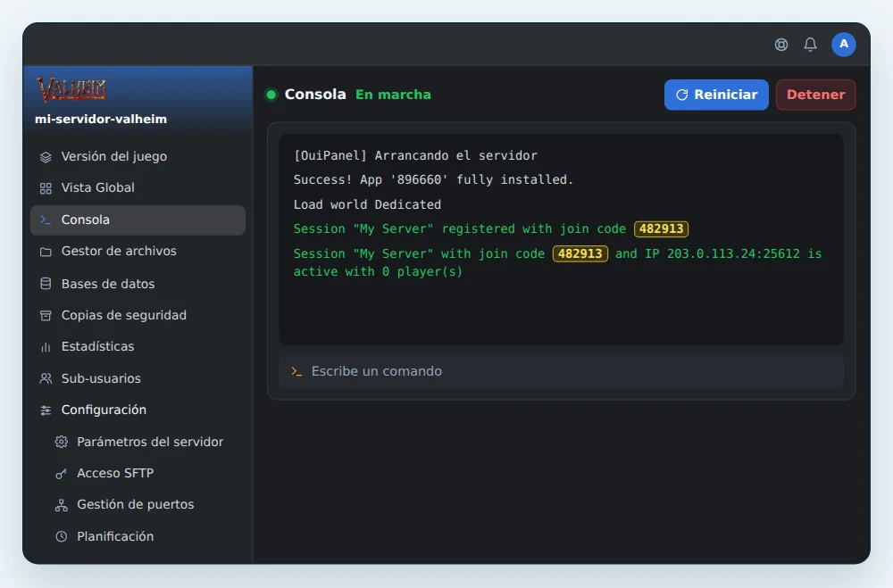The image size is (893, 588).
Task: Click the refresh arrow icon in the Reiniciar button
Action: coord(681,95)
